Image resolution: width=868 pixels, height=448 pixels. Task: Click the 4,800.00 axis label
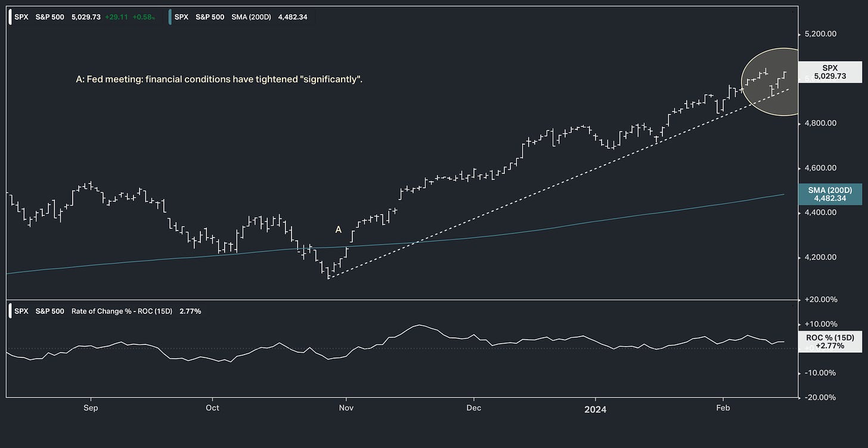(820, 123)
